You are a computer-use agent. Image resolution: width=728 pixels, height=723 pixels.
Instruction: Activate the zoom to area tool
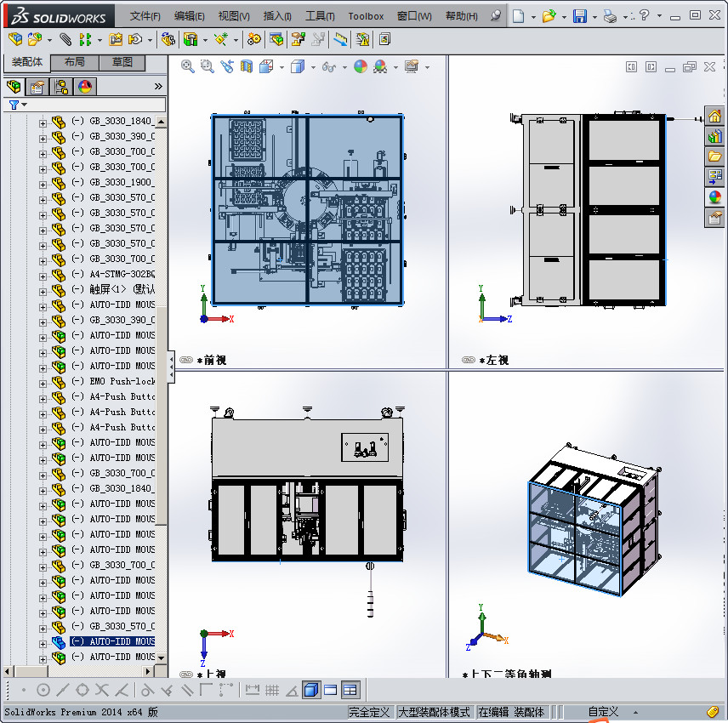point(207,66)
